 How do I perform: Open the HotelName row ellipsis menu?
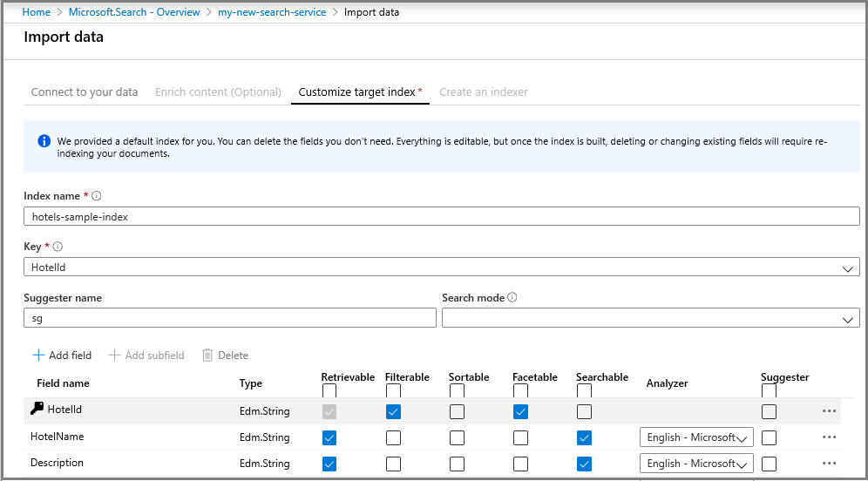point(829,437)
